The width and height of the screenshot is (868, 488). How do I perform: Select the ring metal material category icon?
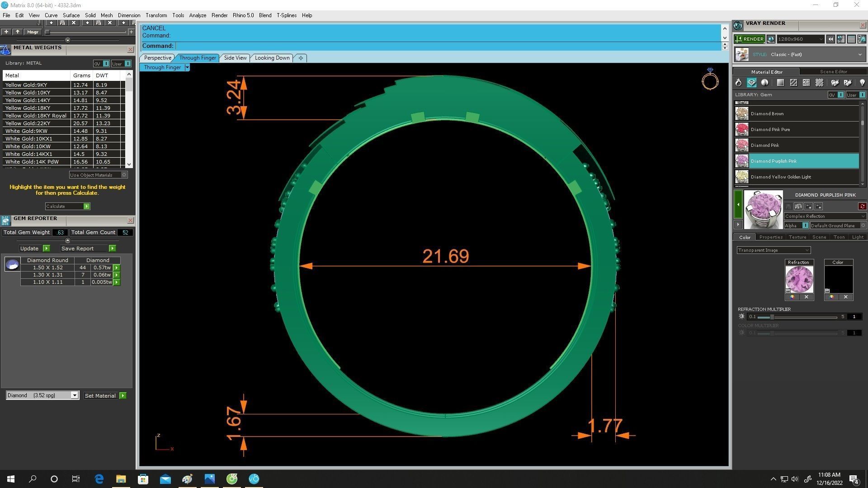738,83
